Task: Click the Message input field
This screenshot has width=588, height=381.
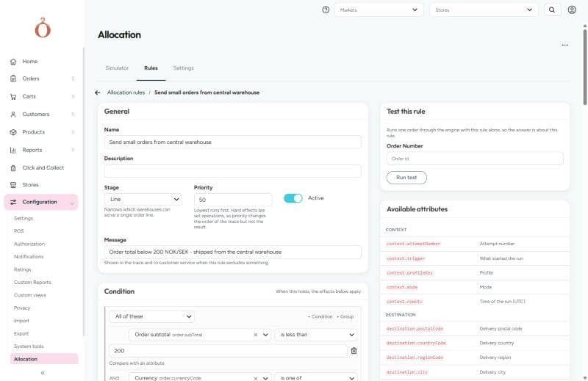Action: coord(232,252)
